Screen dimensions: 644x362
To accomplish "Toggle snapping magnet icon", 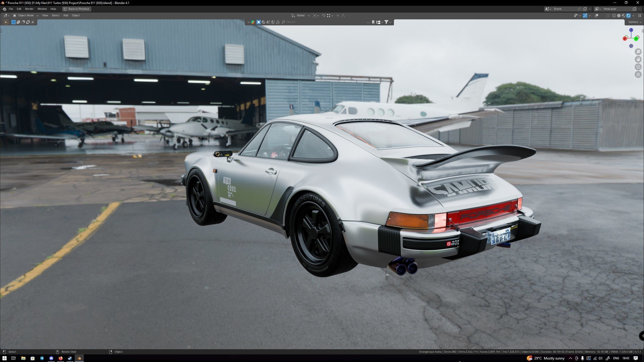I will point(324,16).
